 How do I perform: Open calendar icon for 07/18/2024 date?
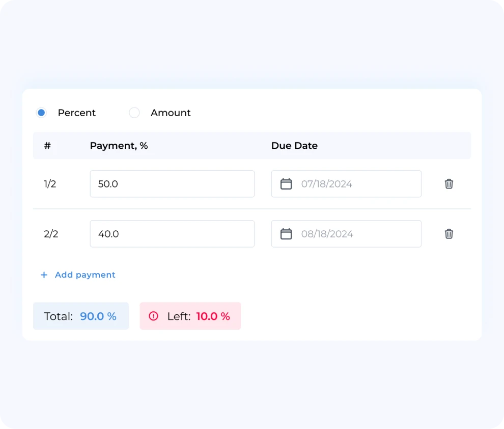click(x=286, y=184)
